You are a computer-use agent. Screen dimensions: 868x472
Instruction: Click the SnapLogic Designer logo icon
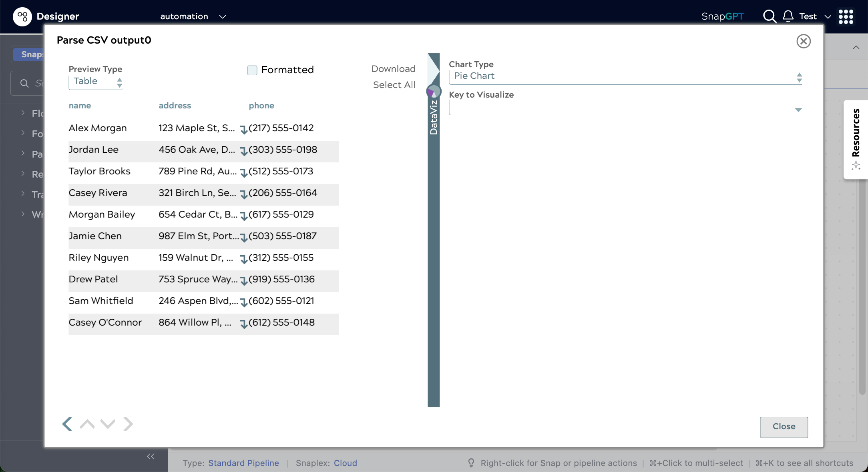(22, 16)
